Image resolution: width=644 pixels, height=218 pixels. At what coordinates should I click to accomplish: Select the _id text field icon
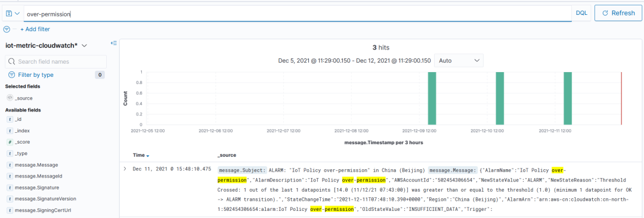[10, 119]
